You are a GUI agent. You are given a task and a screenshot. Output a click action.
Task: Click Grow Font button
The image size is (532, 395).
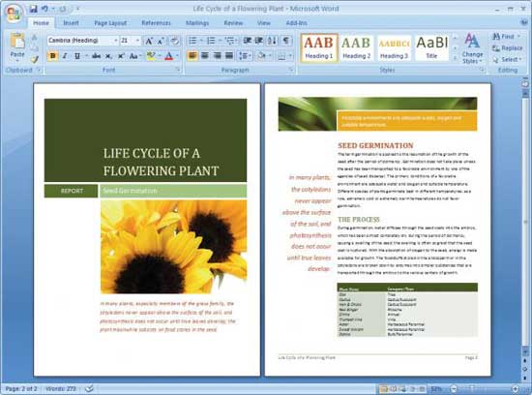pos(149,41)
